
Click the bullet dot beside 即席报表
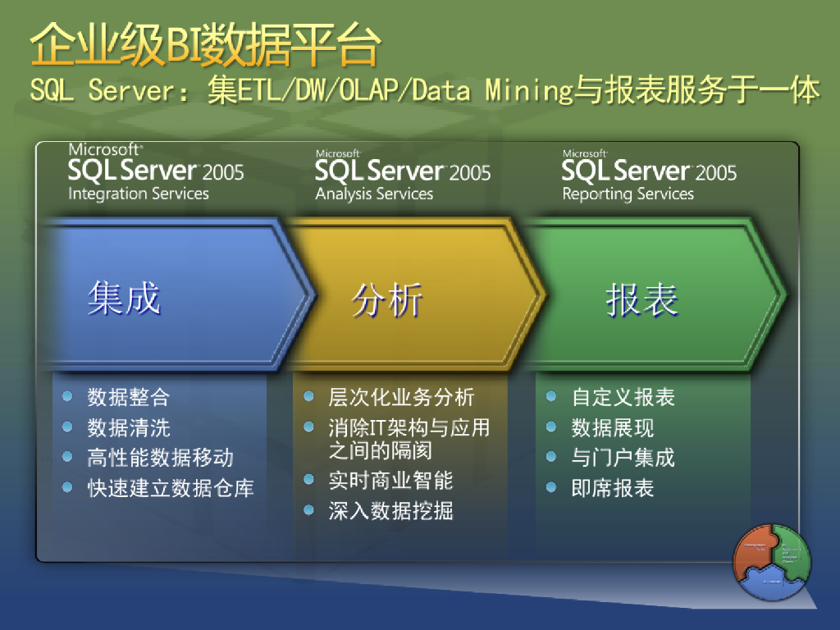coord(551,487)
